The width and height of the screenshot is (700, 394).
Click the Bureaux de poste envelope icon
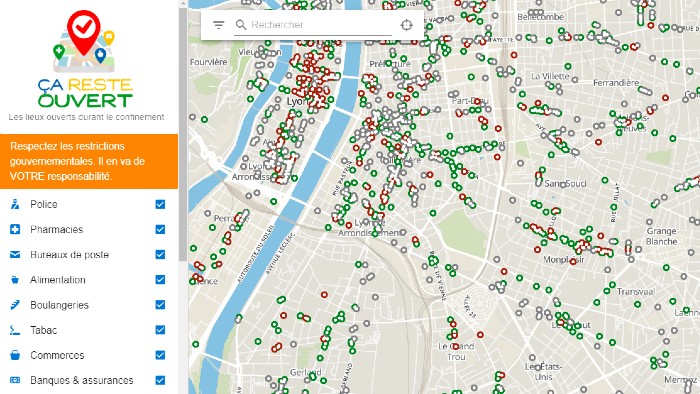click(x=15, y=254)
